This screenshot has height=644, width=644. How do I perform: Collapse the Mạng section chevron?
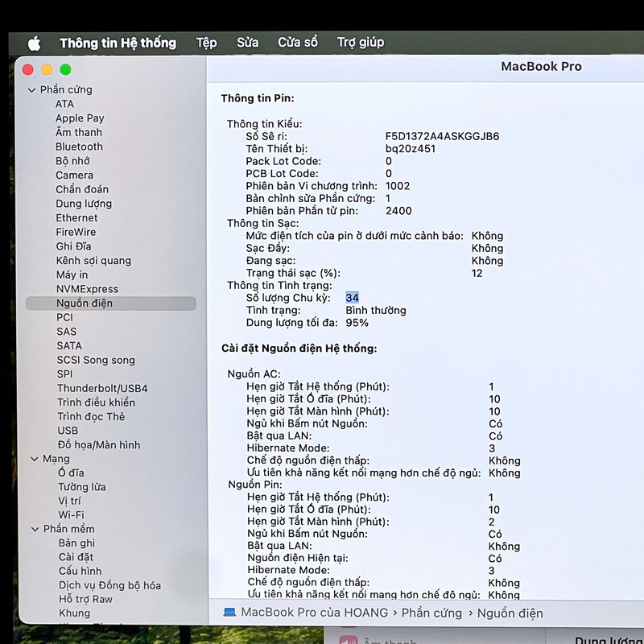click(35, 459)
